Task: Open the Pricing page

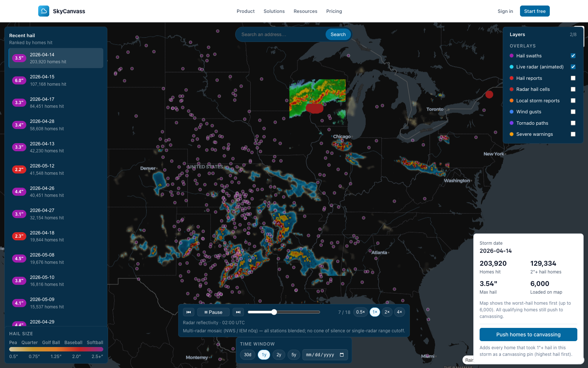Action: (x=334, y=11)
